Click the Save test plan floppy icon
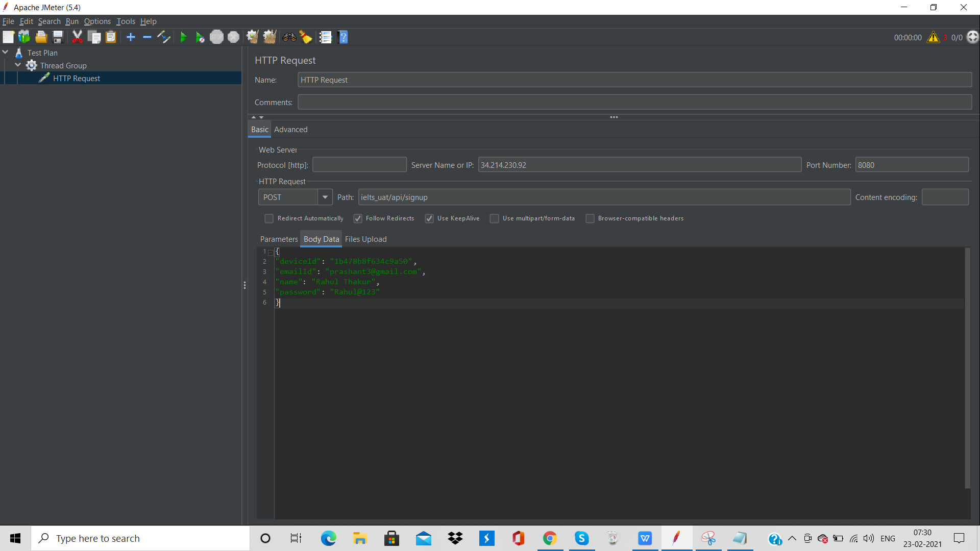Viewport: 980px width, 551px height. click(58, 37)
